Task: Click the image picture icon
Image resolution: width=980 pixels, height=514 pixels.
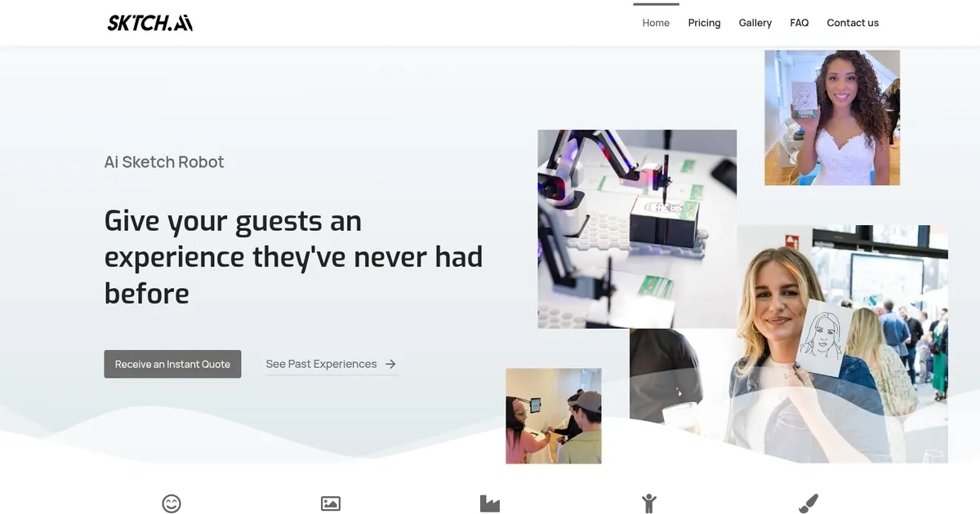Action: tap(331, 503)
